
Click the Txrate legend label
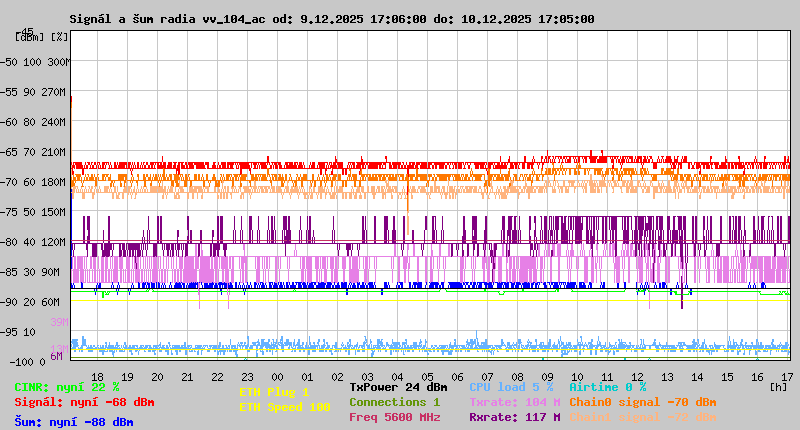click(x=514, y=402)
